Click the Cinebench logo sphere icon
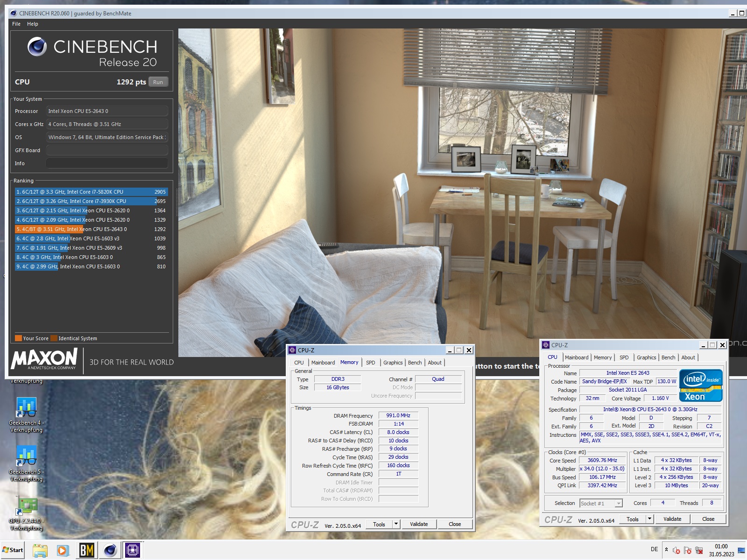The width and height of the screenshot is (747, 560). pos(37,47)
